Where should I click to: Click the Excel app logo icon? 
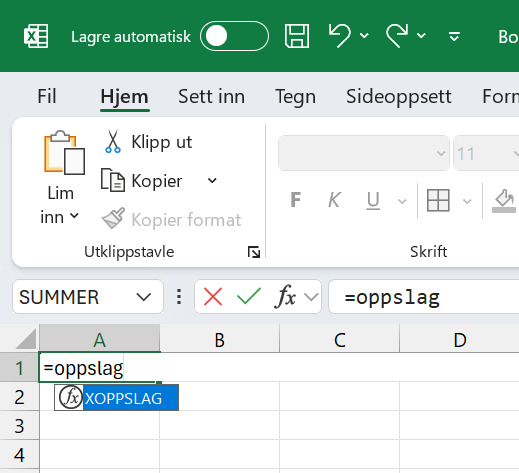[x=36, y=36]
